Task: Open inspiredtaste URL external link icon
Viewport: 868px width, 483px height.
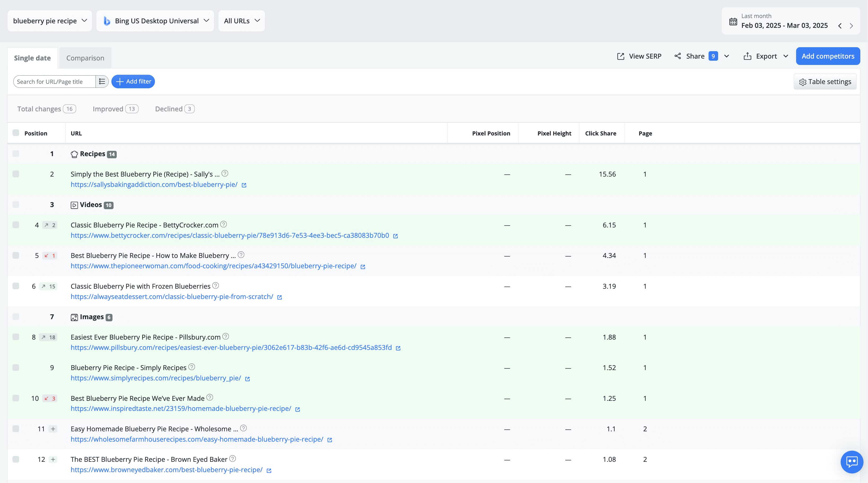Action: click(x=298, y=409)
